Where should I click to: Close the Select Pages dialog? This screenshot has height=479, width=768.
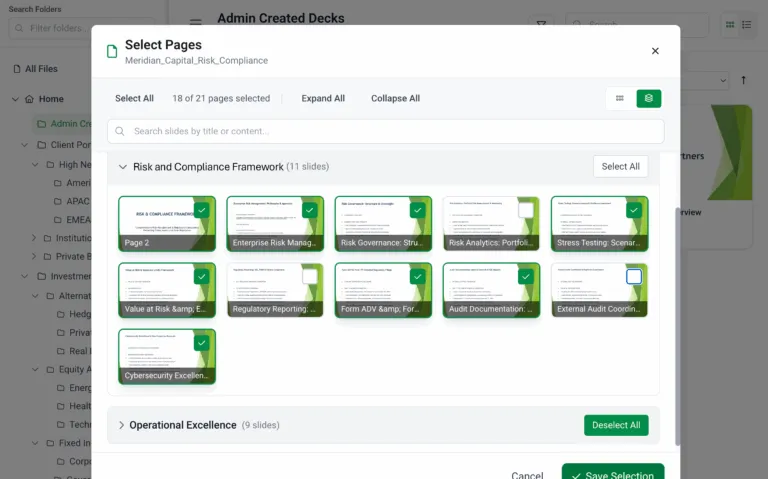click(655, 51)
